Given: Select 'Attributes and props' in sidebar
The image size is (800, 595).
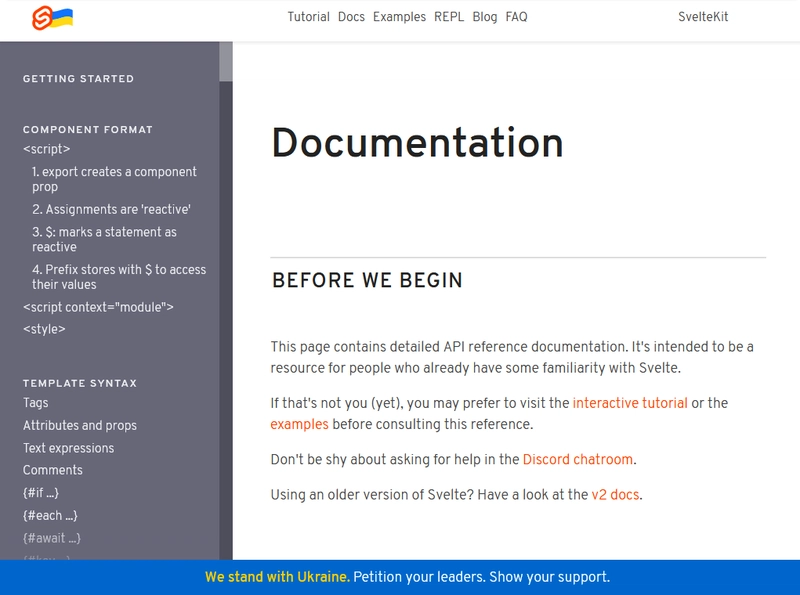Looking at the screenshot, I should 80,426.
